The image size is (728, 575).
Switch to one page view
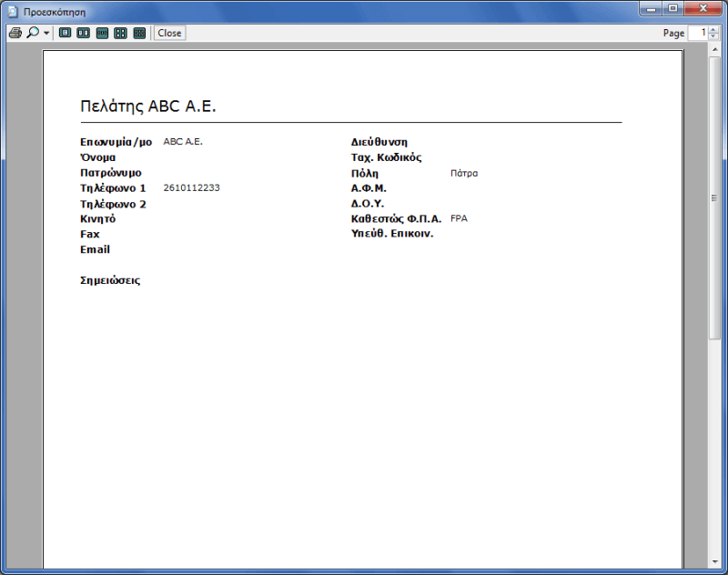click(65, 33)
